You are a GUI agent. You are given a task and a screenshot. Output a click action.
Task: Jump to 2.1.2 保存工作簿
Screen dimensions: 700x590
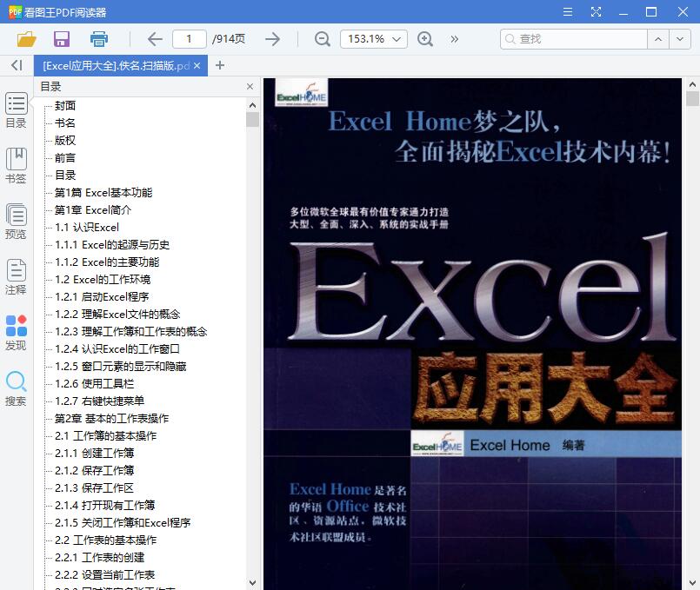coord(94,471)
